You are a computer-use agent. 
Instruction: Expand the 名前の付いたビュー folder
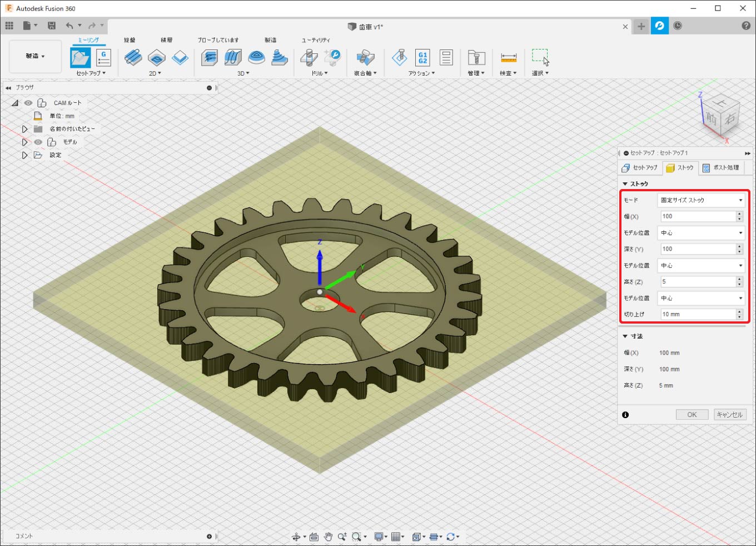pyautogui.click(x=24, y=129)
